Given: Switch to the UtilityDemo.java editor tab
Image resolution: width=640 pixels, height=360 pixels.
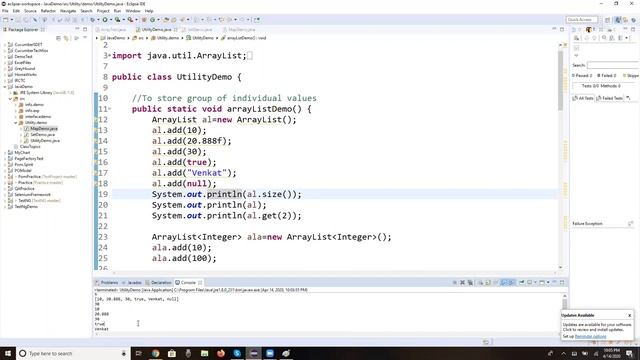Looking at the screenshot, I should (156, 30).
